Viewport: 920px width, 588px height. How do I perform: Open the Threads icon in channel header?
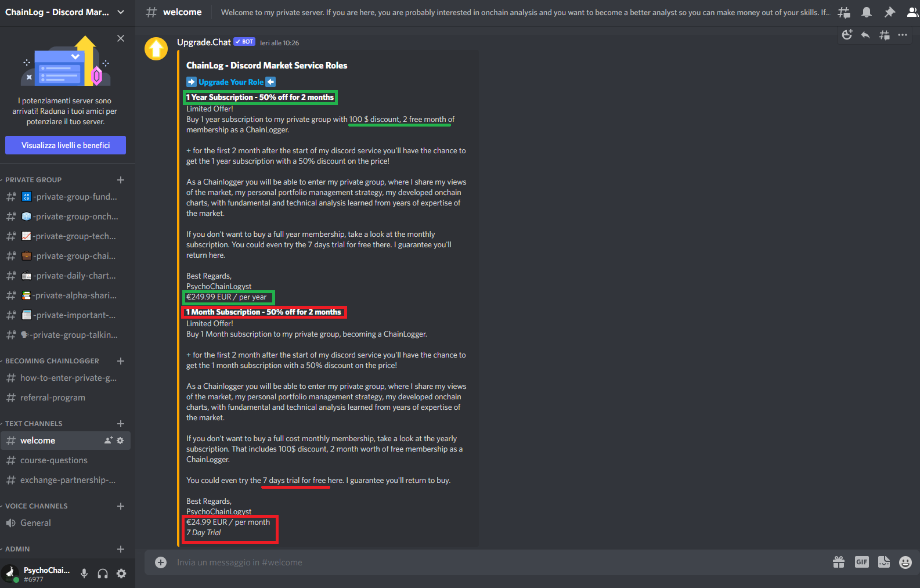(x=844, y=12)
